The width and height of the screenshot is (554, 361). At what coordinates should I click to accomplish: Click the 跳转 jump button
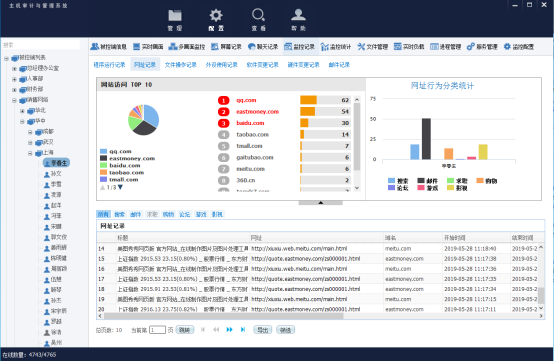[x=184, y=330]
